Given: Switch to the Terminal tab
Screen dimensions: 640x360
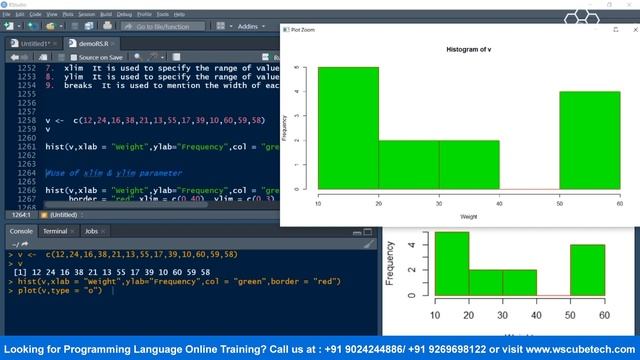Looking at the screenshot, I should pos(55,231).
